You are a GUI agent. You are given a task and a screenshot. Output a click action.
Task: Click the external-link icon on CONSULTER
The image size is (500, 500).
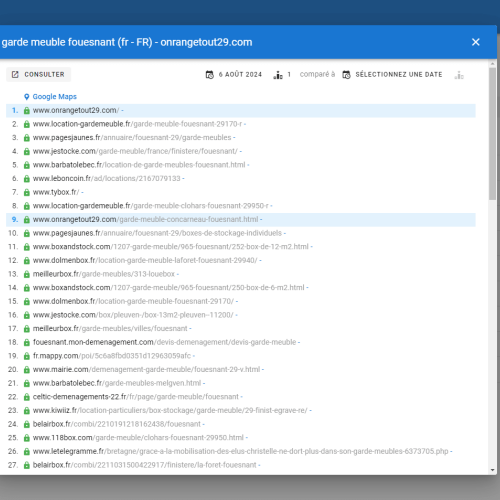[15, 75]
